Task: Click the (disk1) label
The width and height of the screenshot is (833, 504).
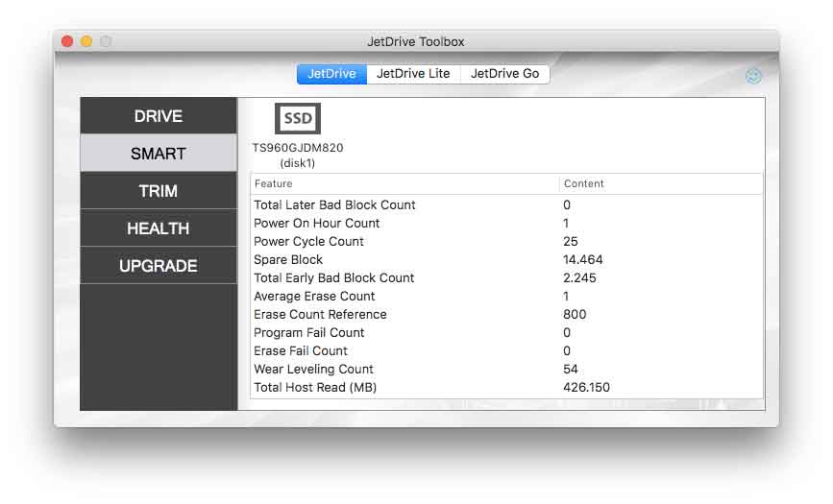Action: tap(298, 163)
